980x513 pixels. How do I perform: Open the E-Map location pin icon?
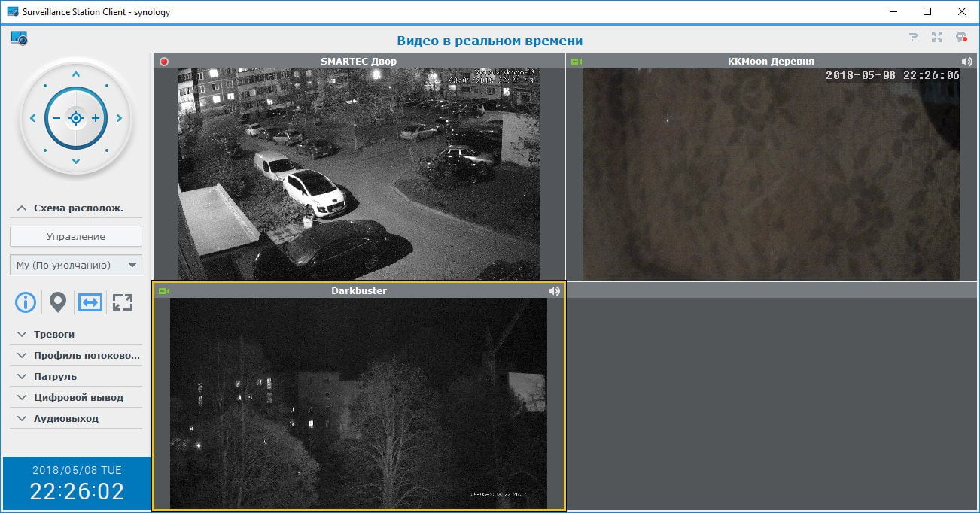pos(58,302)
